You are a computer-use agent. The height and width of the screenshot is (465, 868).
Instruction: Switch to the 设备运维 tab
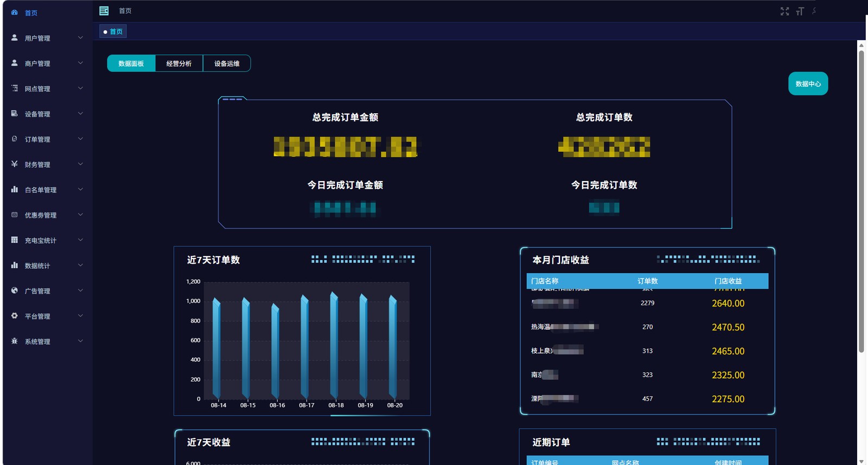227,63
